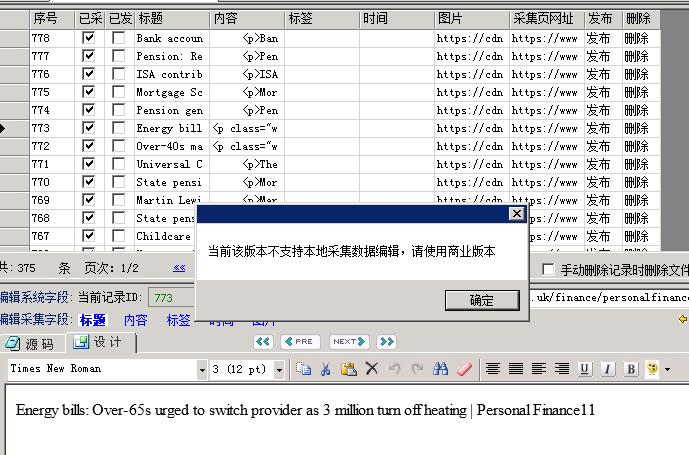Close the warning dialog with X
Screen dimensions: 689x455
pos(516,214)
